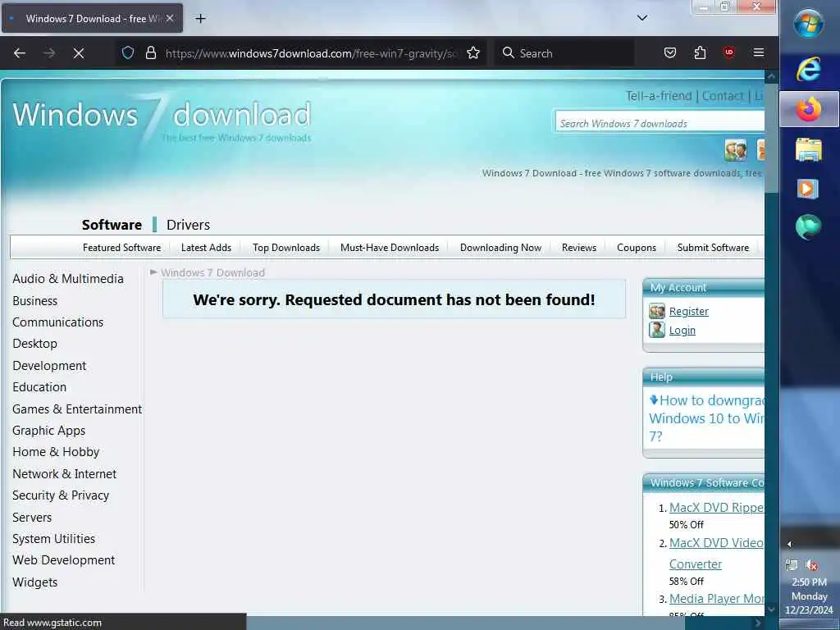This screenshot has width=840, height=630.
Task: Close the Windows 7 Download tab
Action: (170, 18)
